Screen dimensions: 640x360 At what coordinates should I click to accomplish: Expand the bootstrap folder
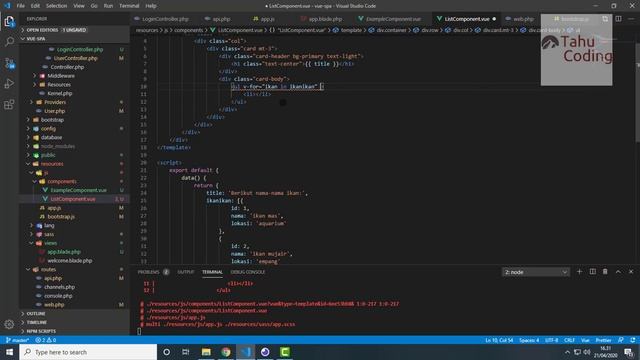point(52,120)
